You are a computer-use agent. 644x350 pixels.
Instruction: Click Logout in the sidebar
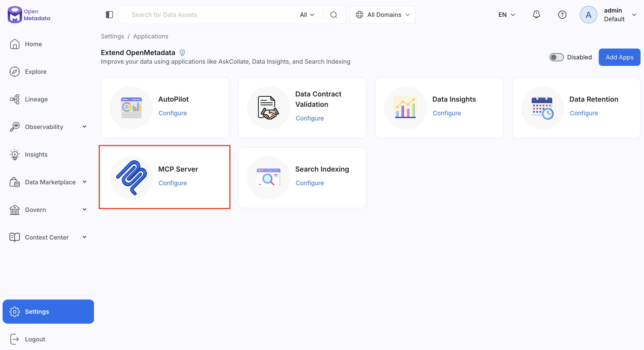pos(48,339)
